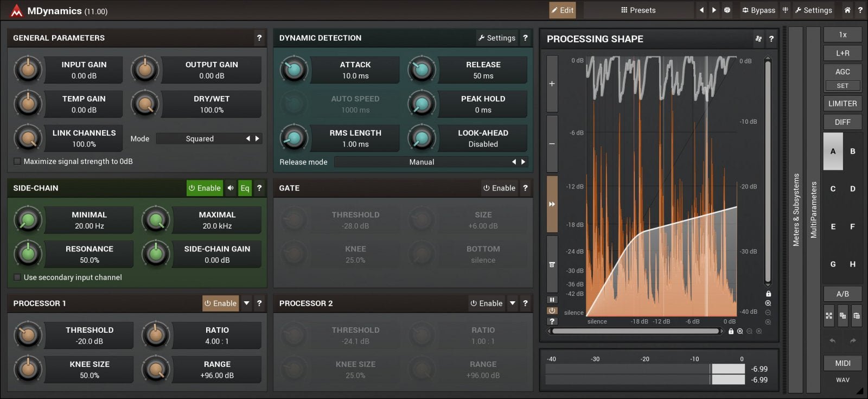Screen dimensions: 868x399
Task: Open Processor 2 dropdown arrow menu
Action: coord(512,303)
